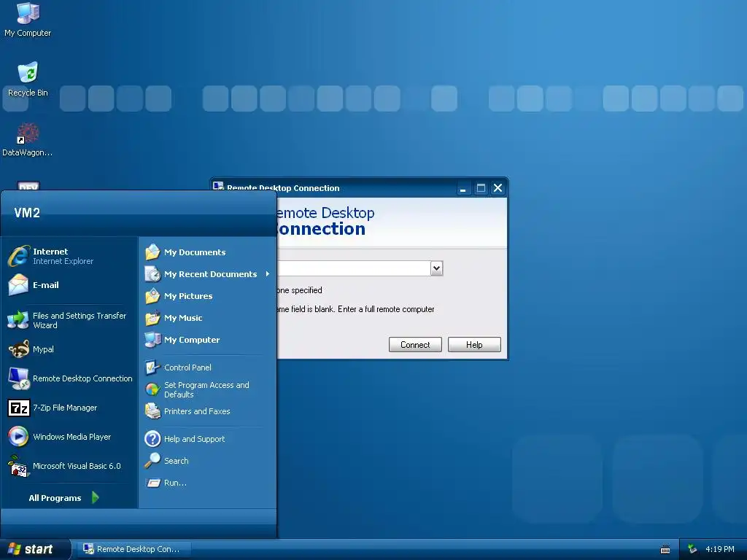Expand All Programs menu
Screen dimensions: 747x560
63,497
